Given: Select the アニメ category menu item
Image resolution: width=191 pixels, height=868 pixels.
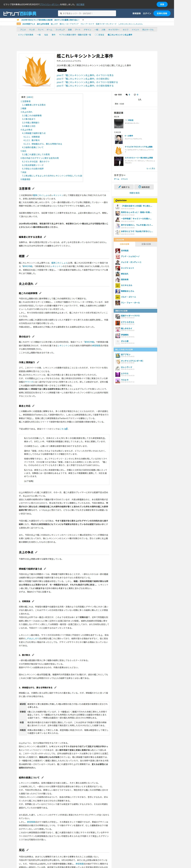Looking at the screenshot, I should click(x=23, y=30).
